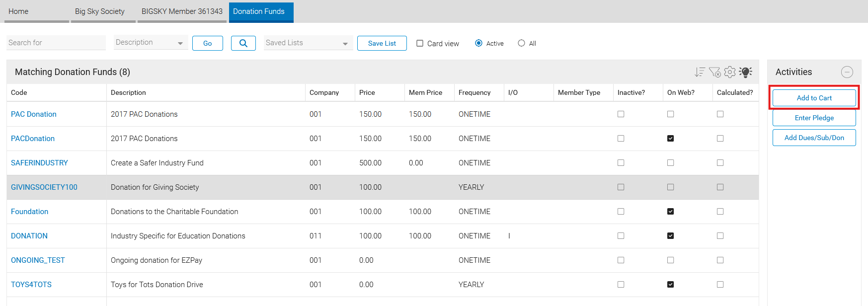Viewport: 868px width, 306px height.
Task: Clear filters using the funnel icon
Action: coord(714,72)
